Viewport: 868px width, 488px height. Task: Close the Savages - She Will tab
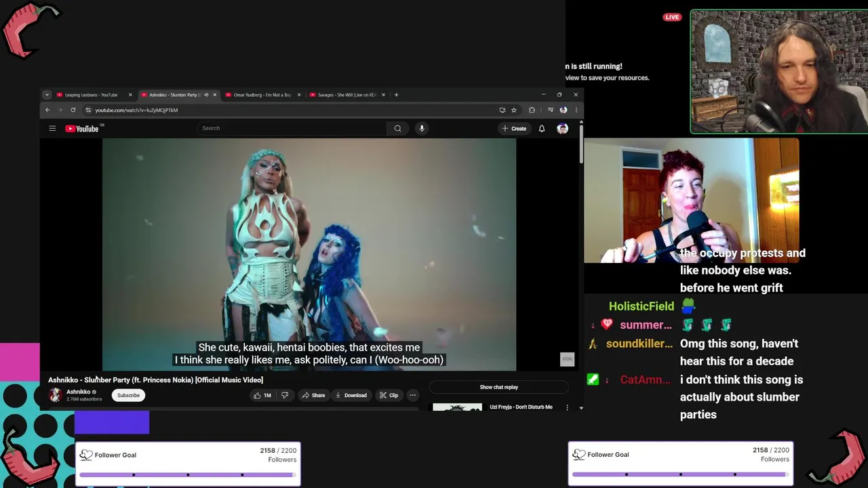pos(383,95)
